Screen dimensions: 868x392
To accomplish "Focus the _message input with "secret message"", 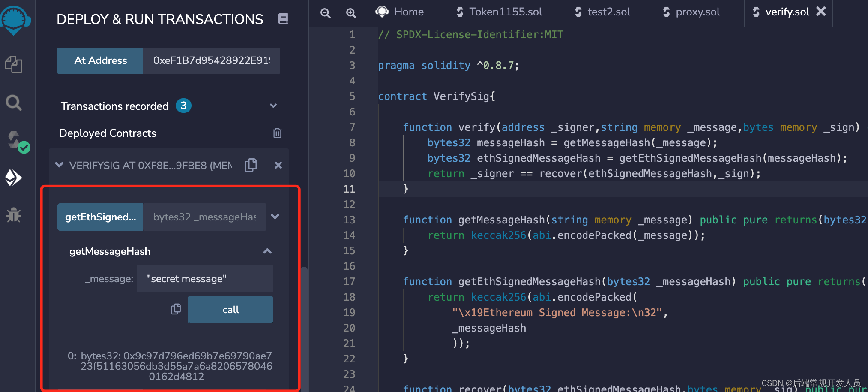I will tap(205, 279).
